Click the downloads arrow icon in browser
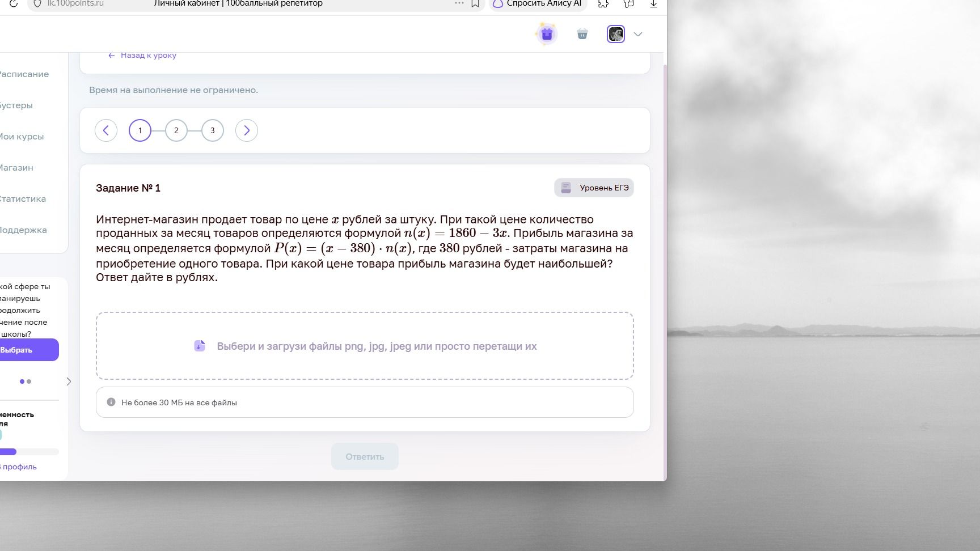 [x=653, y=4]
